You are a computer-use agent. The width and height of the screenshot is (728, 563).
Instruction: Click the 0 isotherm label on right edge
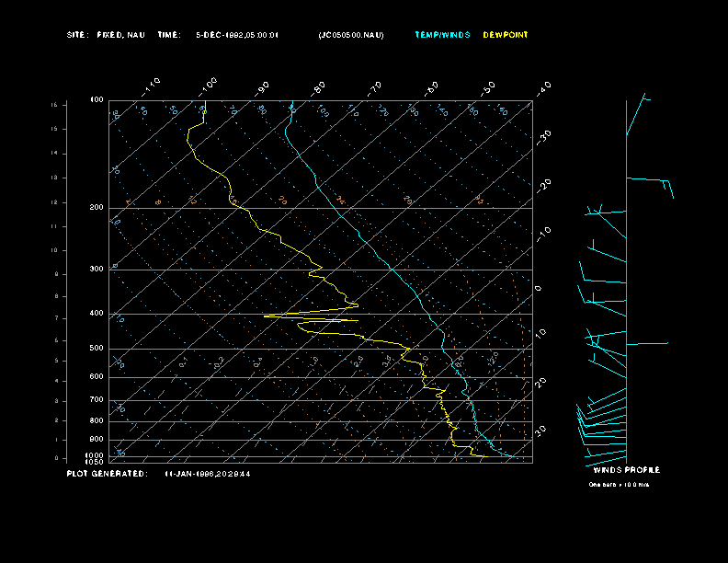click(x=539, y=289)
